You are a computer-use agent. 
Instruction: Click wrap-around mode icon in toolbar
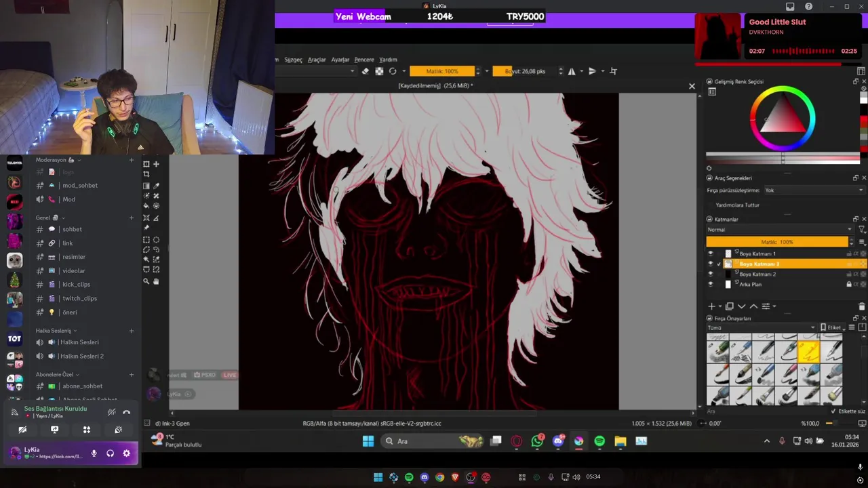click(613, 71)
